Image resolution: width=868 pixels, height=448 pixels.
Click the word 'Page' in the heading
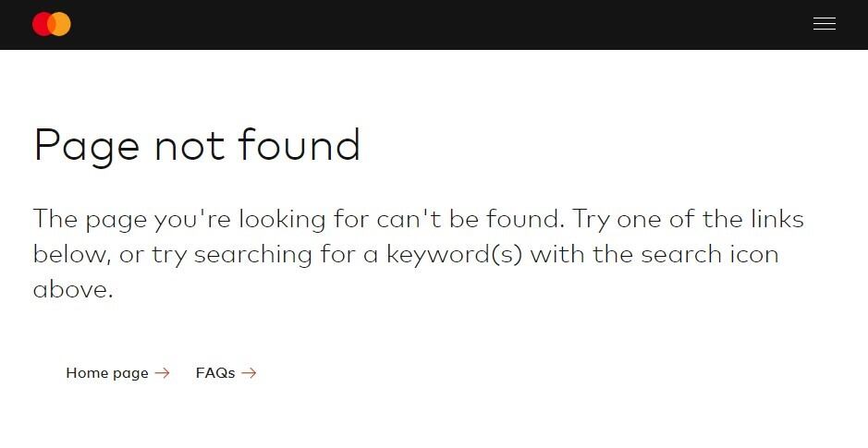(86, 146)
